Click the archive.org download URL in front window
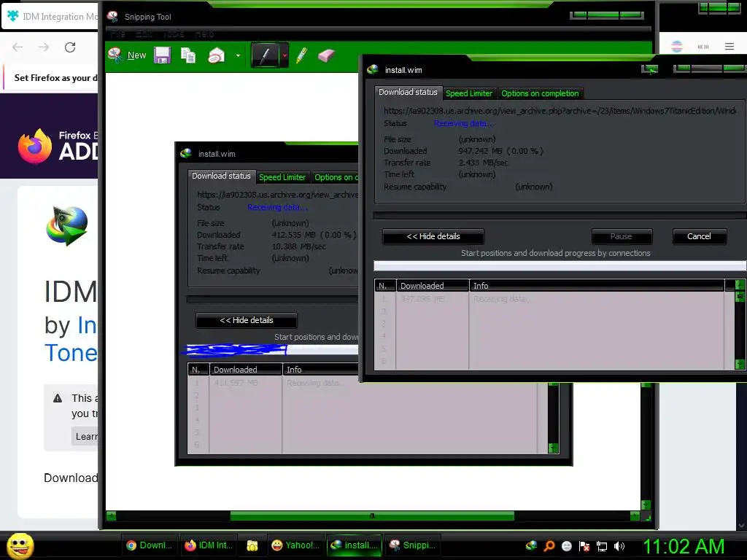The height and width of the screenshot is (560, 747). pos(560,111)
